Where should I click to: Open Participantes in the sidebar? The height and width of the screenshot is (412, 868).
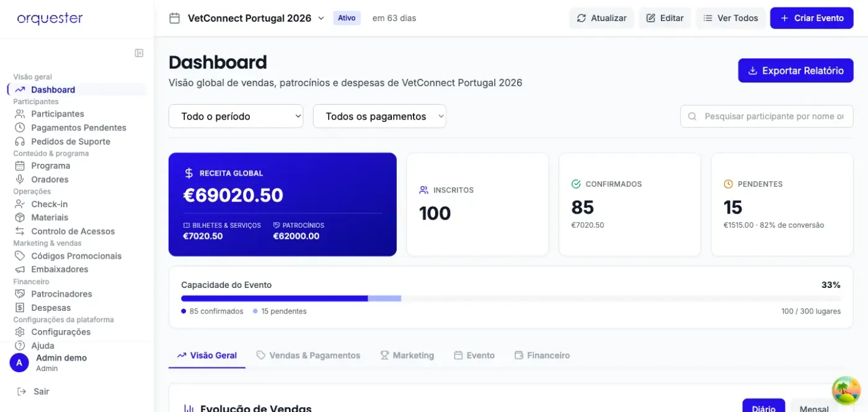[x=77, y=114]
